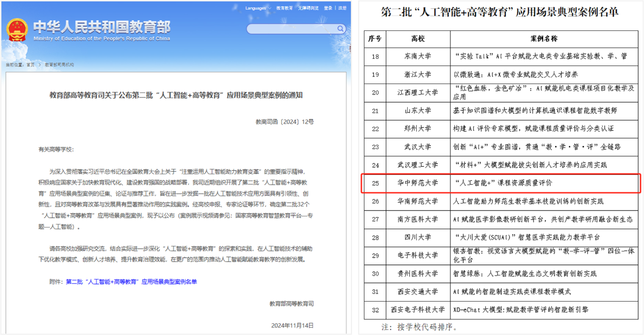Select the 东南大学 row cell
Screen dimensions: 644x335
(418, 56)
